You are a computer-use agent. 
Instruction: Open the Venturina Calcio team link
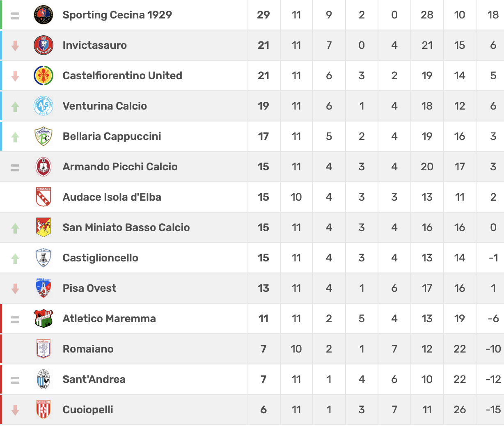click(x=105, y=106)
